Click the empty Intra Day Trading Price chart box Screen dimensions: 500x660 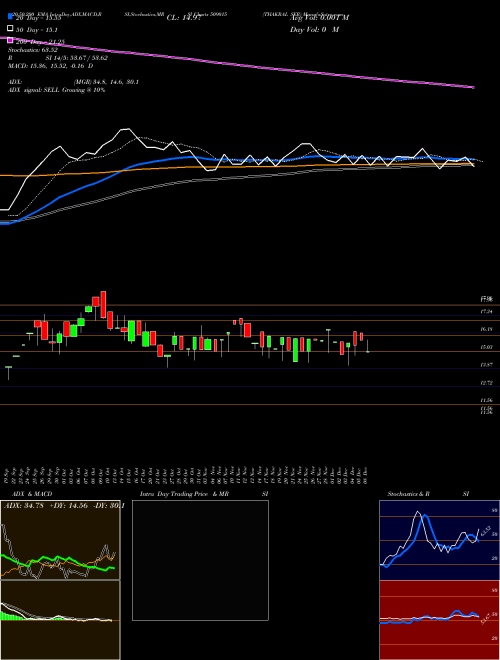pos(200,560)
